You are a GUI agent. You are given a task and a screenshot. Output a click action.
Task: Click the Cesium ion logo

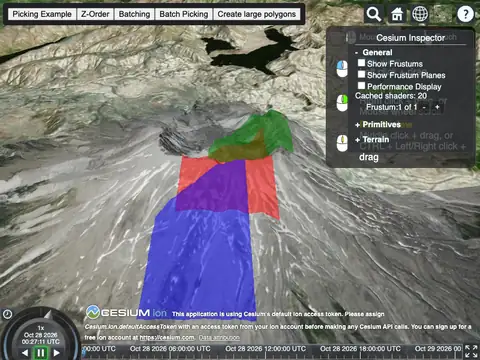point(127,312)
